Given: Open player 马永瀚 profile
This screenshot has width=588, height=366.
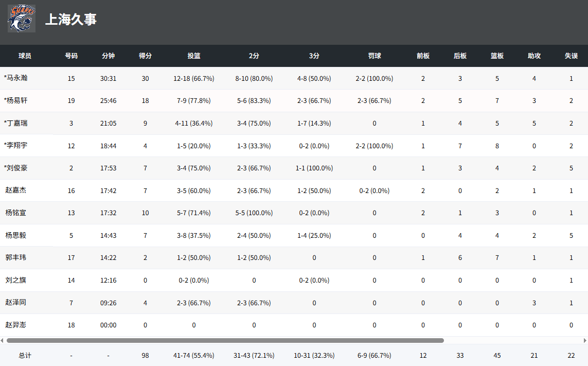Looking at the screenshot, I should (x=16, y=78).
